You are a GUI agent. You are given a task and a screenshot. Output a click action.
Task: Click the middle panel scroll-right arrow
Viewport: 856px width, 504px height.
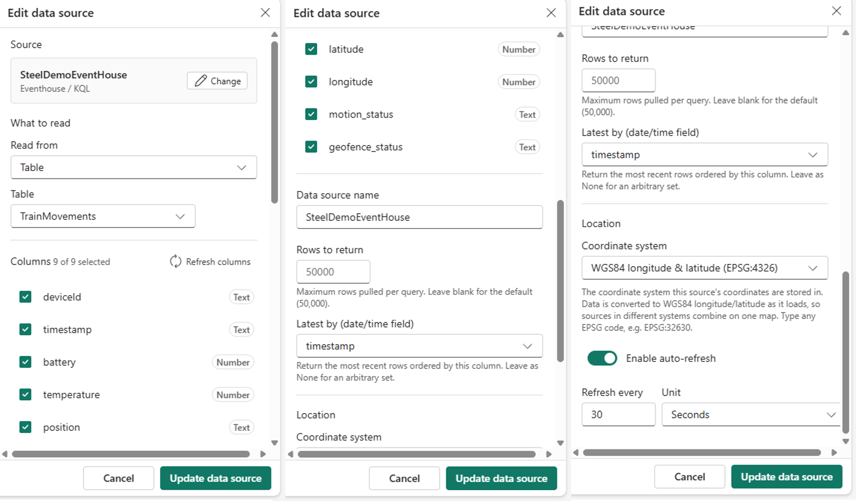[549, 454]
